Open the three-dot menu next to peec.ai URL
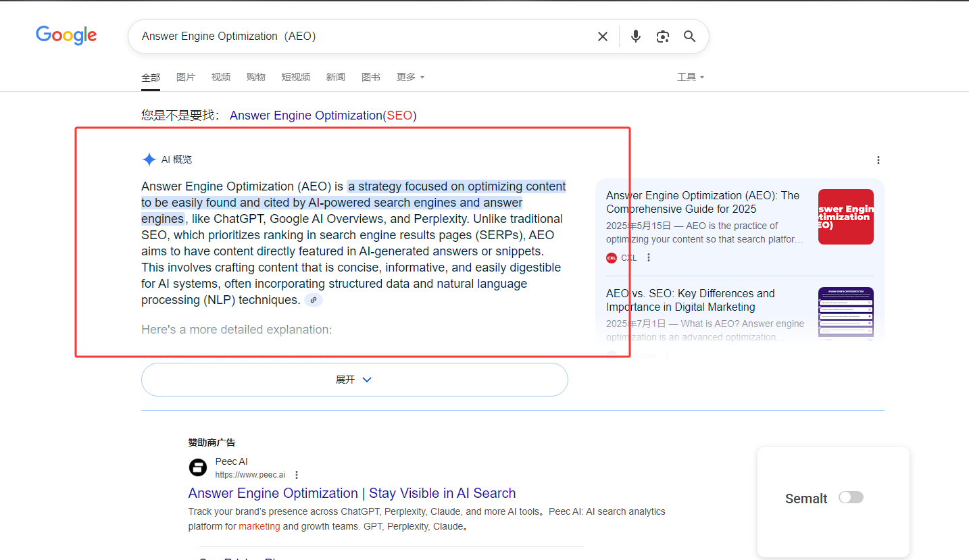This screenshot has width=969, height=560. (297, 475)
